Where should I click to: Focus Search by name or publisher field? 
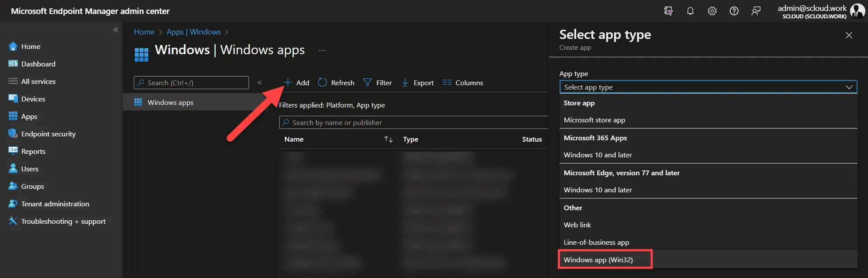coord(414,122)
